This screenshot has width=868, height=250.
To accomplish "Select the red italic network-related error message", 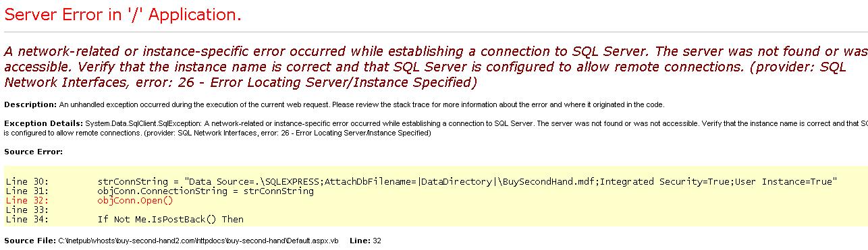I will [x=436, y=67].
